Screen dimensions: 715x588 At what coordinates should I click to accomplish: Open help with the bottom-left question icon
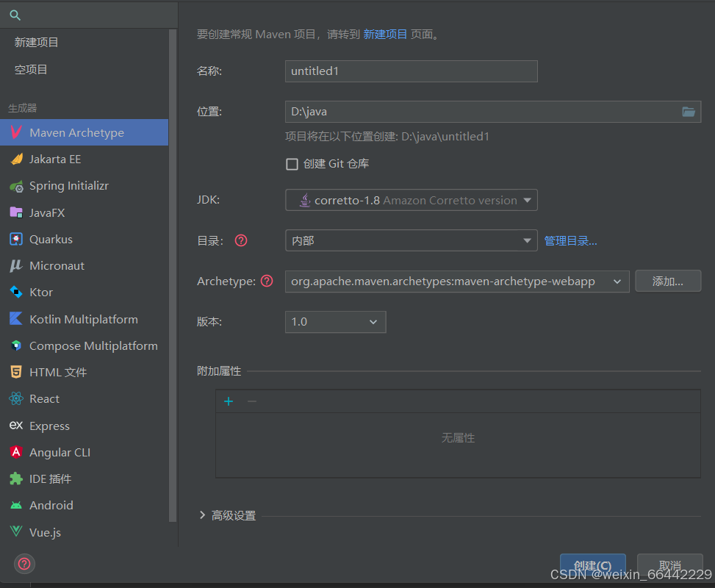pyautogui.click(x=24, y=564)
